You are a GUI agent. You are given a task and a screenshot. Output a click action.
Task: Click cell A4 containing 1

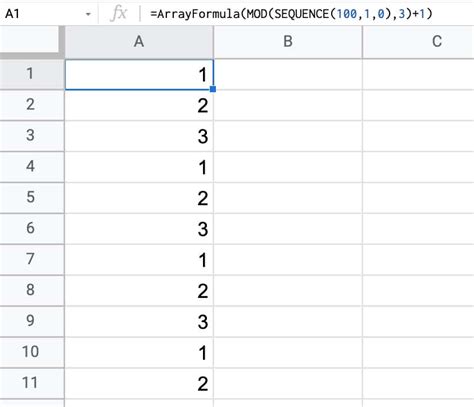coord(139,167)
